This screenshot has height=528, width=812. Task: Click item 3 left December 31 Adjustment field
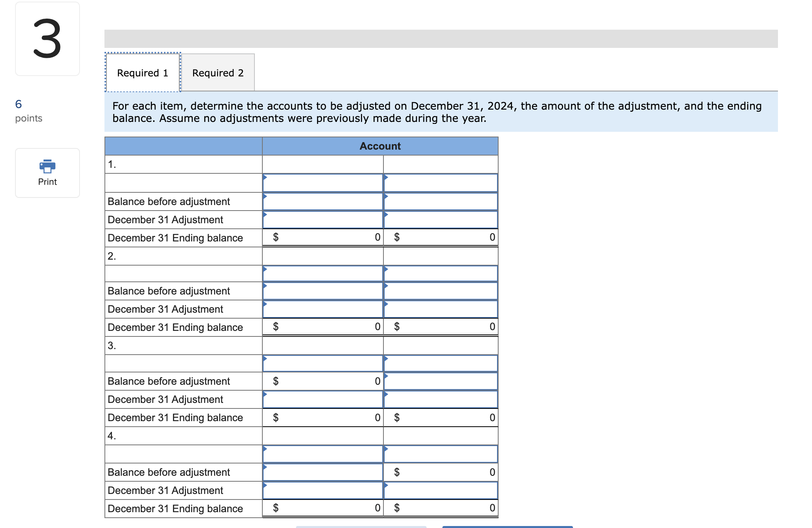tap(323, 399)
